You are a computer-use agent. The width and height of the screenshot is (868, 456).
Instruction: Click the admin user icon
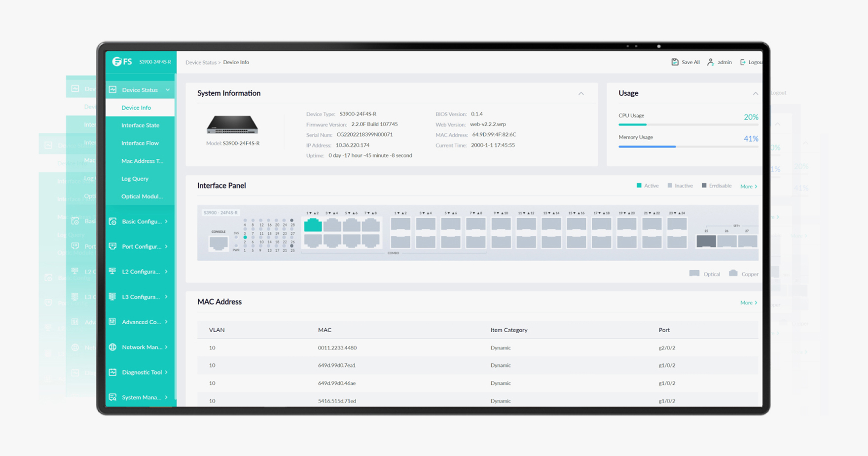710,62
